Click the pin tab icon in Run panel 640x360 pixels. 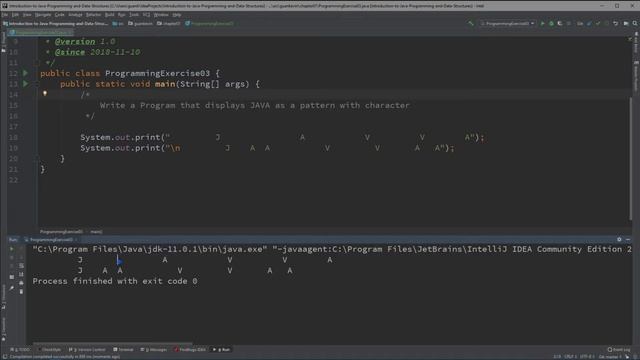tap(11, 288)
